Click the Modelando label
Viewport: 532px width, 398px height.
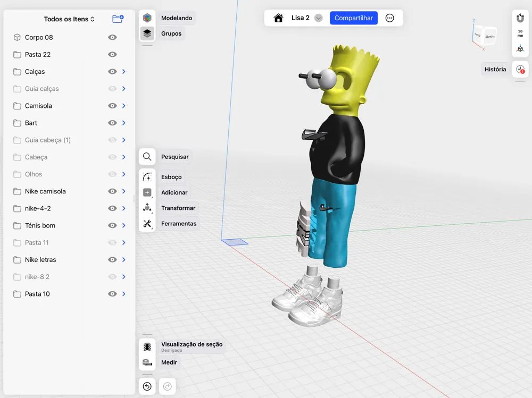tap(177, 18)
